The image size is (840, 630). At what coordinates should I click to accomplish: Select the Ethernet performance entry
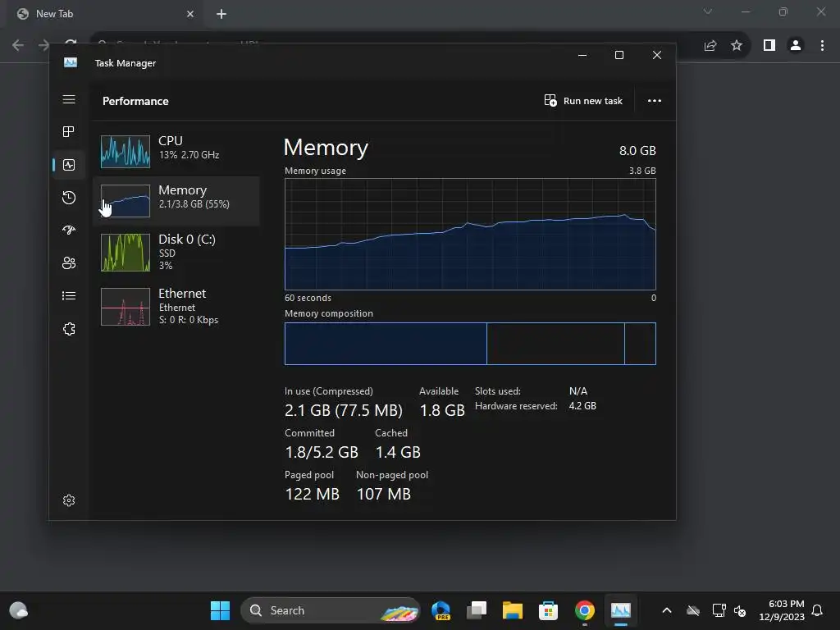coord(176,307)
